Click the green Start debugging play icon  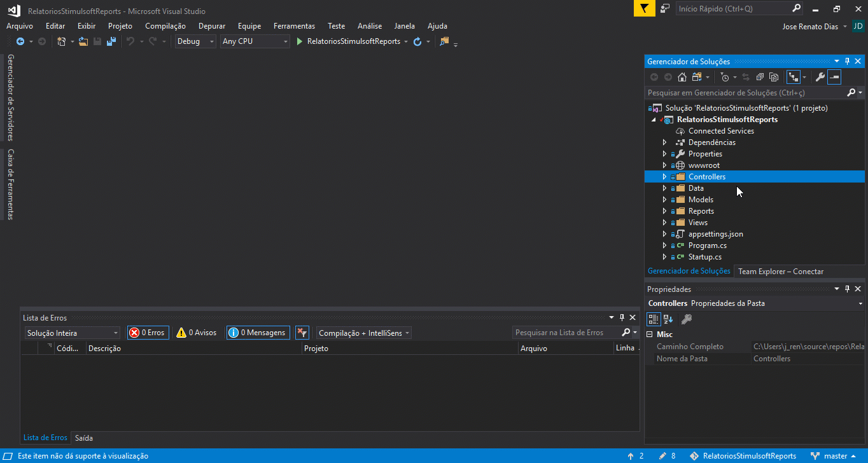pos(300,41)
